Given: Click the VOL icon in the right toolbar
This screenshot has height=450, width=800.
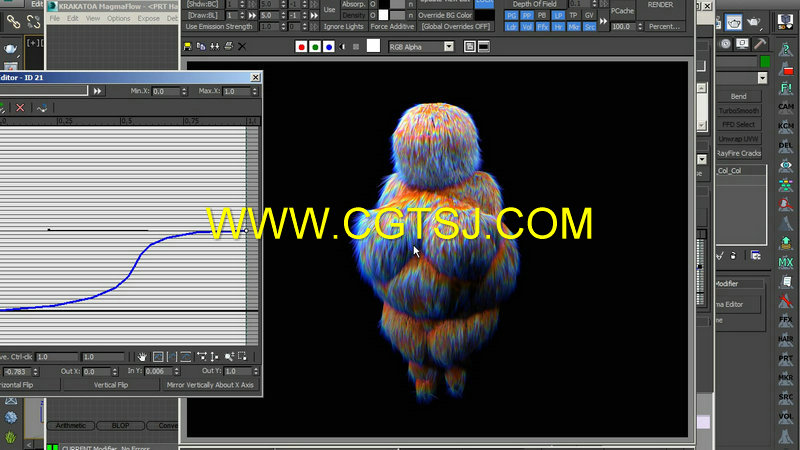Looking at the screenshot, I should tap(786, 416).
